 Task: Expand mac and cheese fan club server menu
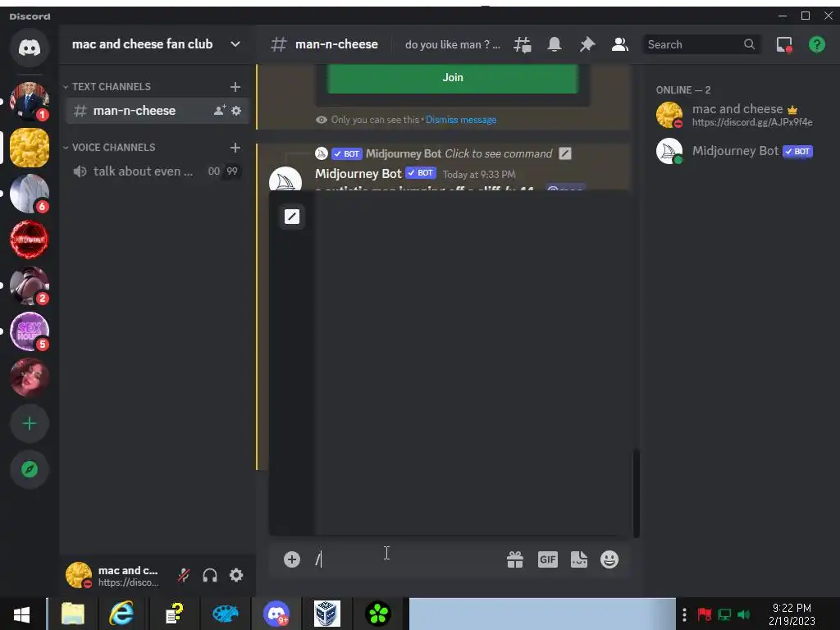point(235,44)
